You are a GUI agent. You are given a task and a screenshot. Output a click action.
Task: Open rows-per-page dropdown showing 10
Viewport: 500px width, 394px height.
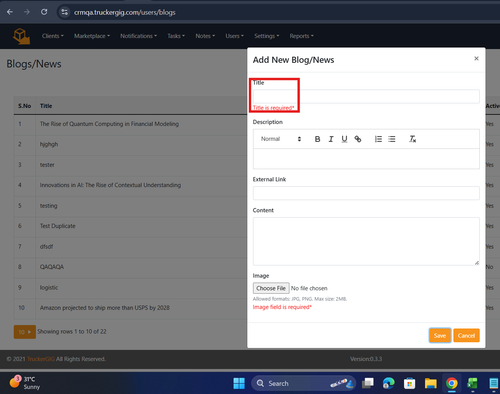click(25, 332)
